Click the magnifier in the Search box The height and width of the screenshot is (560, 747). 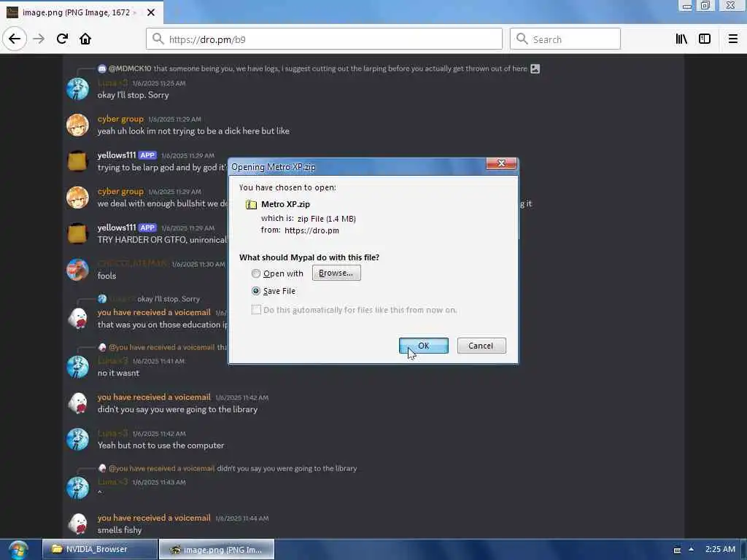pyautogui.click(x=522, y=39)
